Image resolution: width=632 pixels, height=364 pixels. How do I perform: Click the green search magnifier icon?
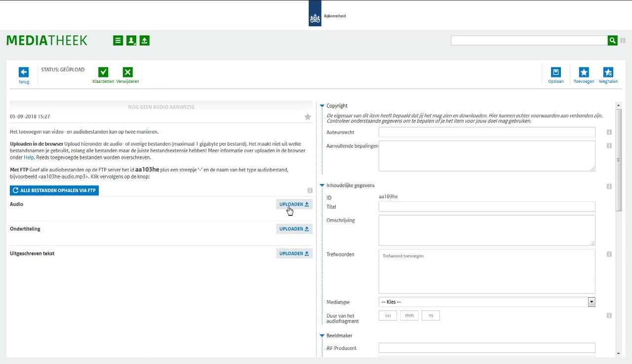tap(612, 40)
